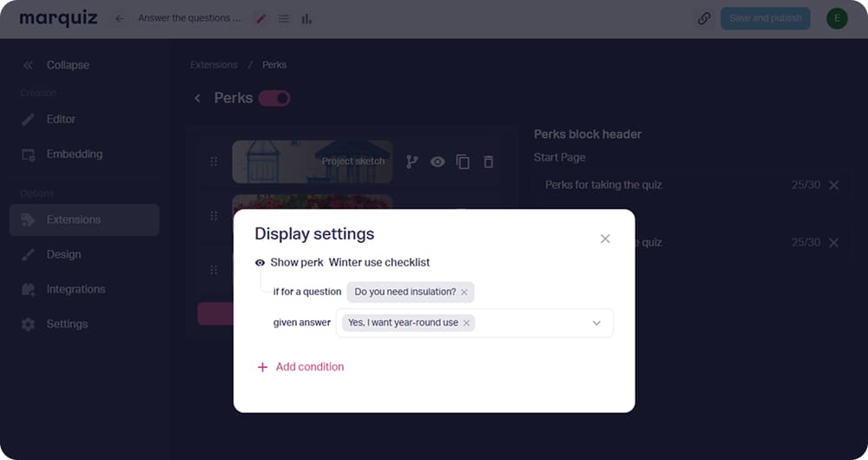Open the list view icon in top bar
Image resolution: width=868 pixels, height=460 pixels.
(x=284, y=19)
